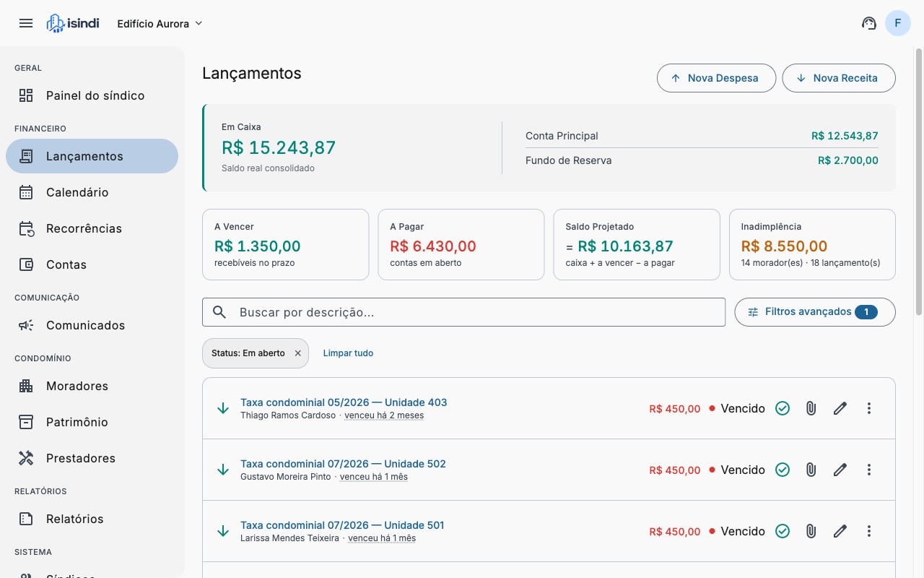
Task: Open Taxa condominial 07/2026 — Unidade 501
Action: pos(342,525)
